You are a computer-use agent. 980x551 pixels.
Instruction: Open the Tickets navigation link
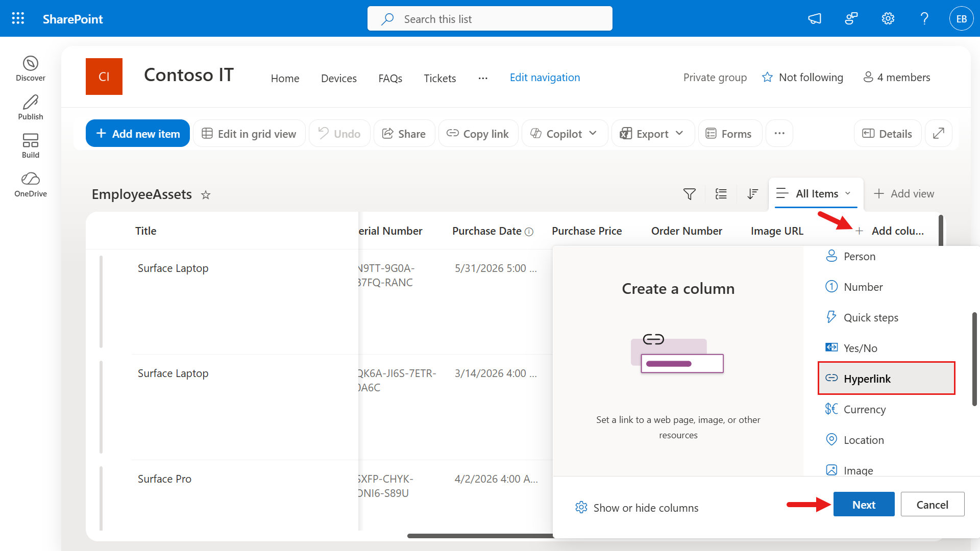click(440, 78)
